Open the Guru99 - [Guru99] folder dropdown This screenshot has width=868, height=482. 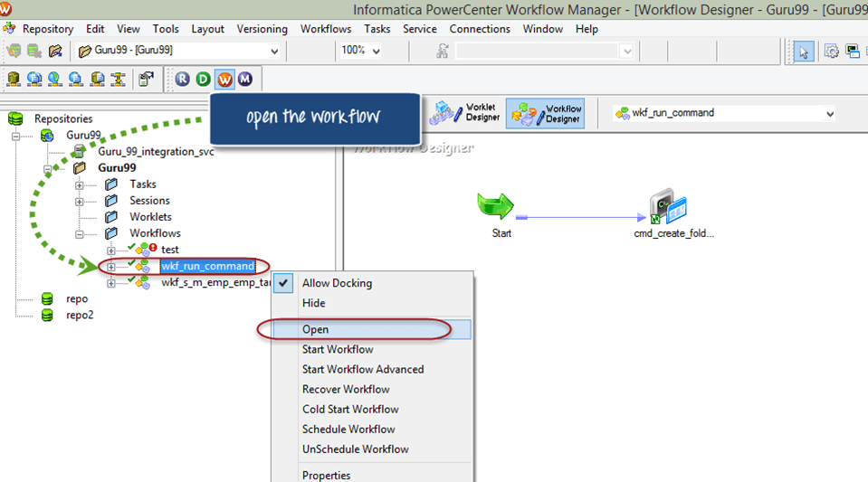tap(274, 52)
